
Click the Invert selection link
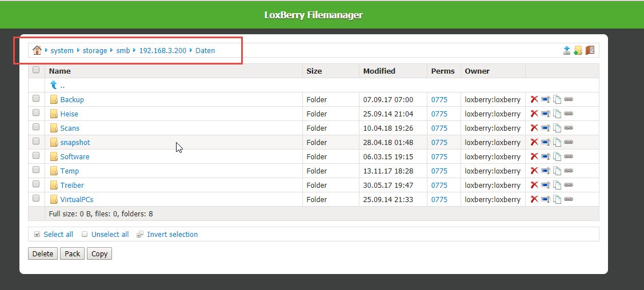tap(173, 234)
